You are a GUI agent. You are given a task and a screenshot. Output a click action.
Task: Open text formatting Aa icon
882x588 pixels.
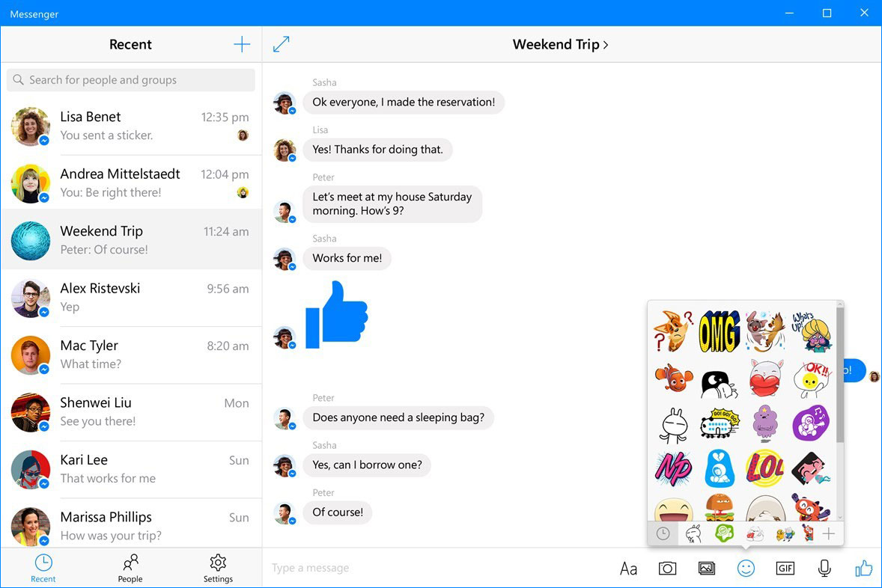pos(627,569)
